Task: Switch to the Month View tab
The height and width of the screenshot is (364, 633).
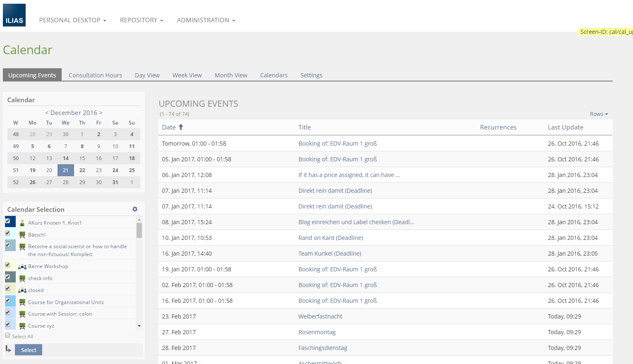Action: point(231,75)
